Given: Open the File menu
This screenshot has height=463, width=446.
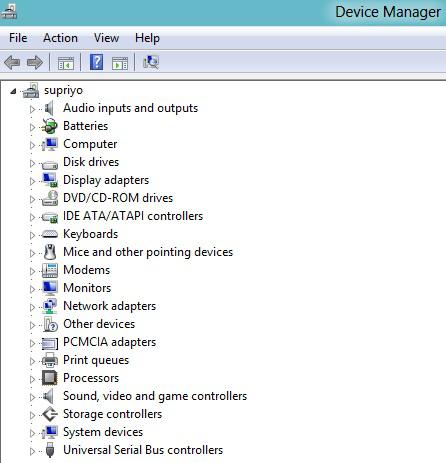Looking at the screenshot, I should [18, 38].
